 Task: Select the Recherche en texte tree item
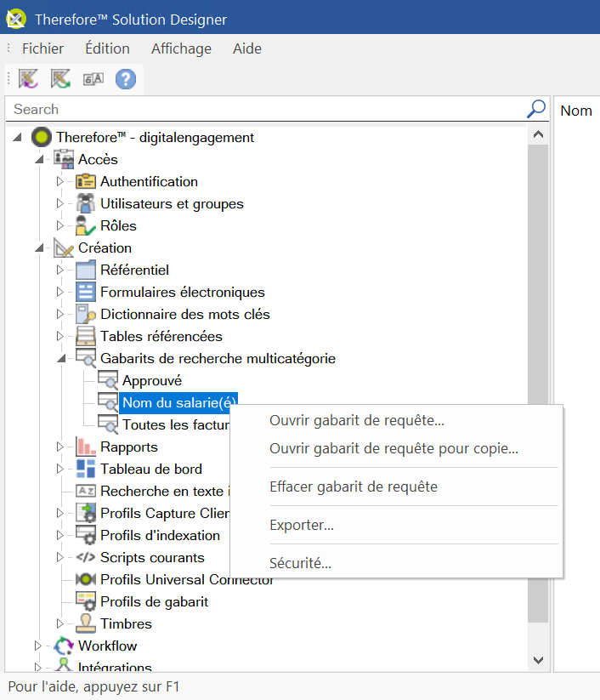pyautogui.click(x=165, y=491)
